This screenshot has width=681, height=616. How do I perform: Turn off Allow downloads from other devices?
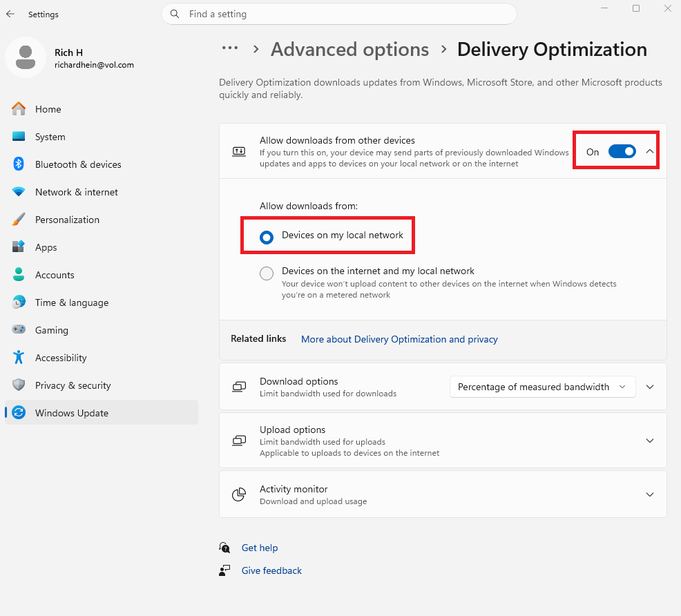(622, 151)
